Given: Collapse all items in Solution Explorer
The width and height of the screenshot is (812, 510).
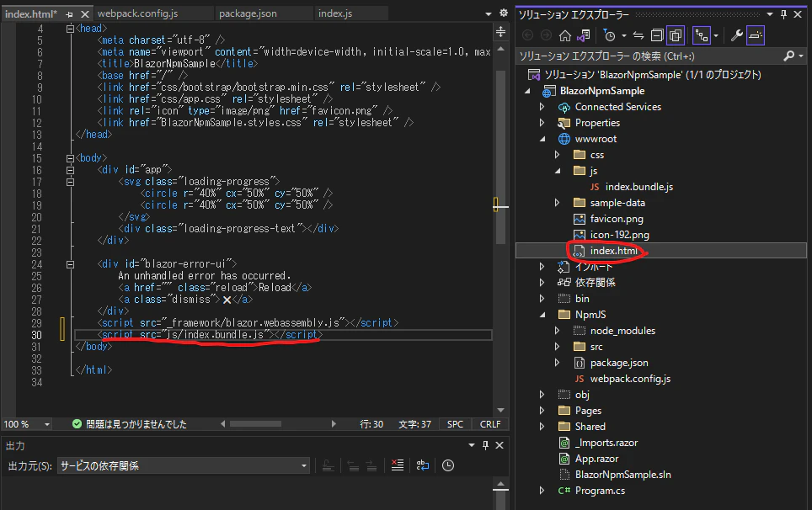Looking at the screenshot, I should 657,35.
